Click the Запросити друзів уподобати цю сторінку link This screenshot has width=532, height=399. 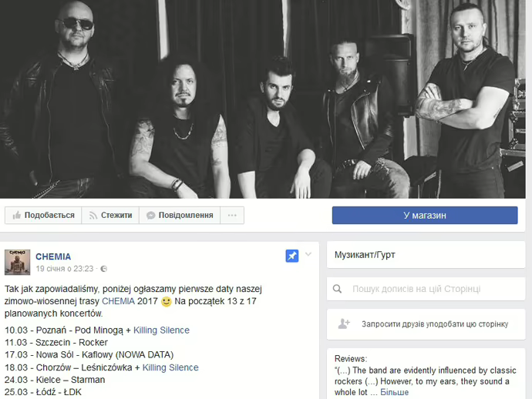[435, 324]
